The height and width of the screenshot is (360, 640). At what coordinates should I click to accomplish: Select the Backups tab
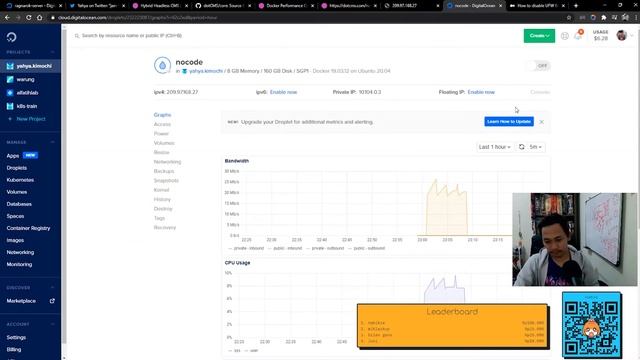164,171
